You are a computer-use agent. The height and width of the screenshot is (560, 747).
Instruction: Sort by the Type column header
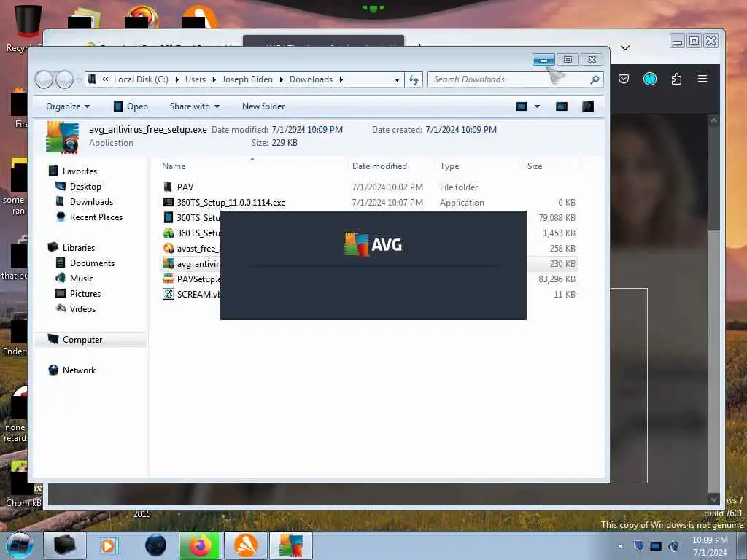[449, 166]
